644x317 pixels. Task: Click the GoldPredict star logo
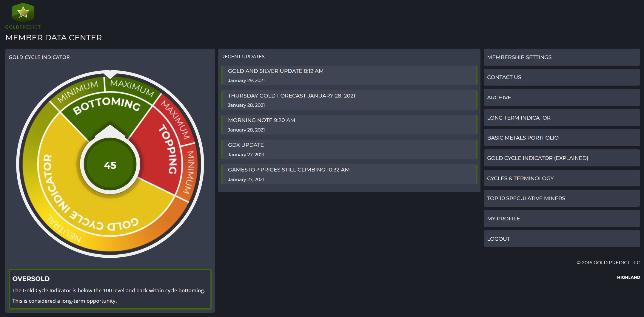pos(23,13)
